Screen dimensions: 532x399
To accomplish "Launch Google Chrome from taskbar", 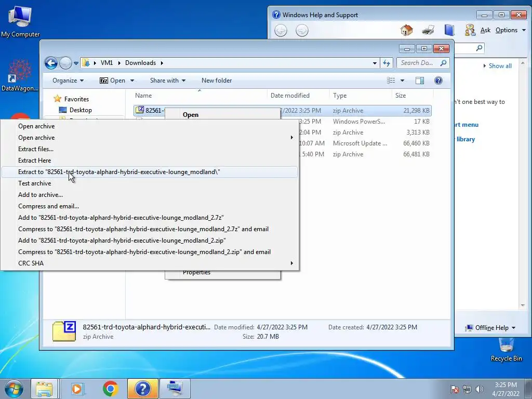I will [x=110, y=389].
